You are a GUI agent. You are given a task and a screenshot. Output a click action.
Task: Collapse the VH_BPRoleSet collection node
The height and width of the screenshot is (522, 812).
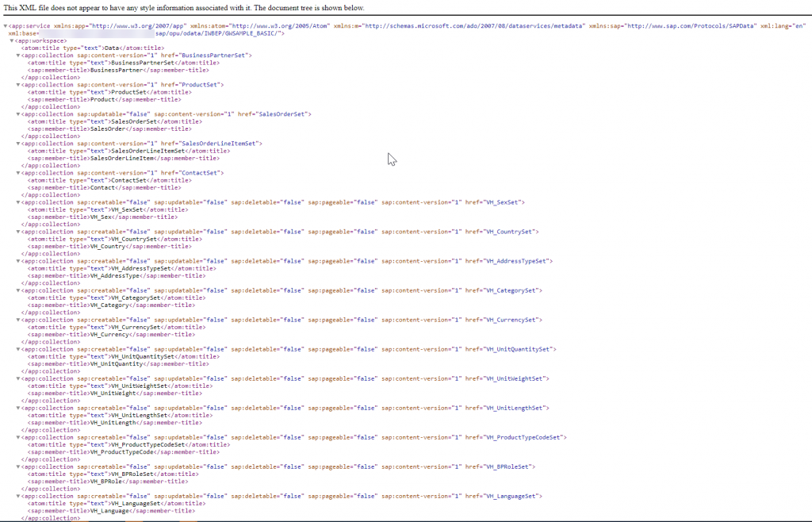[x=17, y=466]
